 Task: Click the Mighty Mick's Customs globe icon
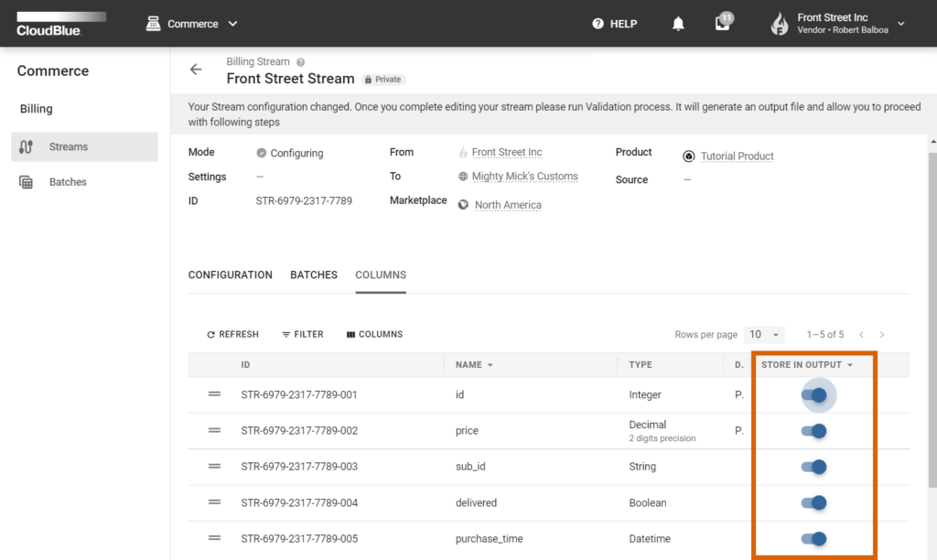462,177
